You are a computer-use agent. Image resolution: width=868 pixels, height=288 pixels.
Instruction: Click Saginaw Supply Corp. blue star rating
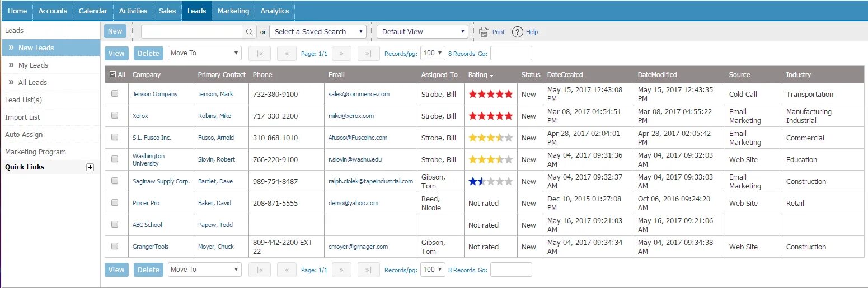point(490,181)
